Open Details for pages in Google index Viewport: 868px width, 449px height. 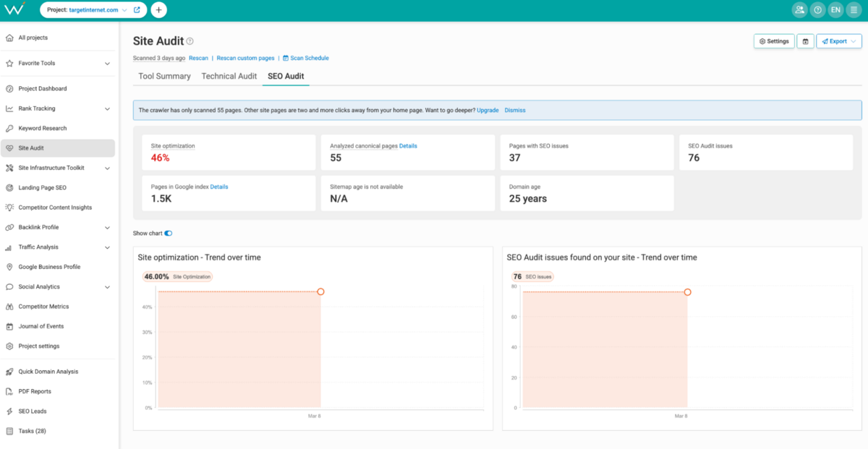tap(219, 187)
